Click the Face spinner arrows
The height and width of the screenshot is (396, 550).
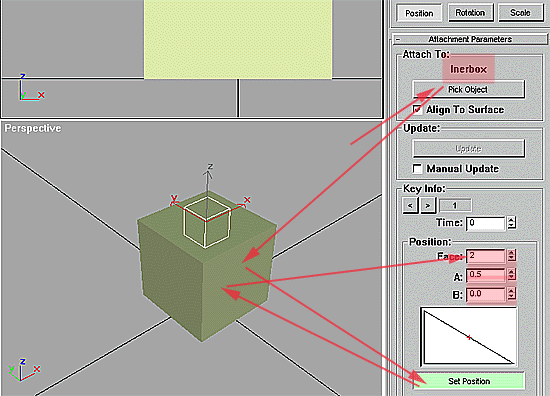tap(511, 256)
